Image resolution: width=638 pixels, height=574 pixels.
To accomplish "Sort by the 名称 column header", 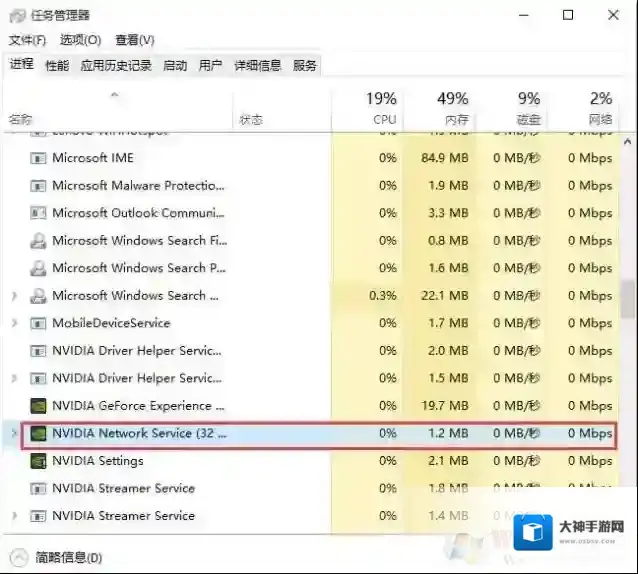I will [118, 110].
